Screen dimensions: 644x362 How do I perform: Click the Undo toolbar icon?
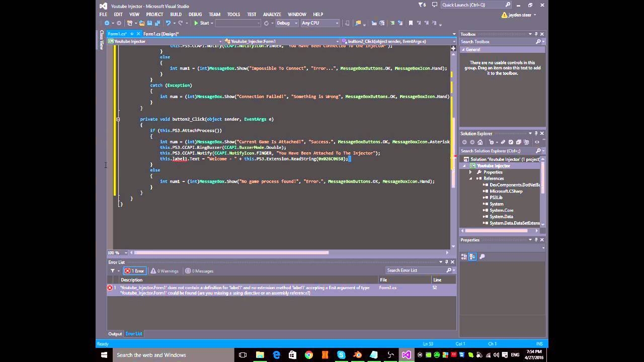click(168, 23)
